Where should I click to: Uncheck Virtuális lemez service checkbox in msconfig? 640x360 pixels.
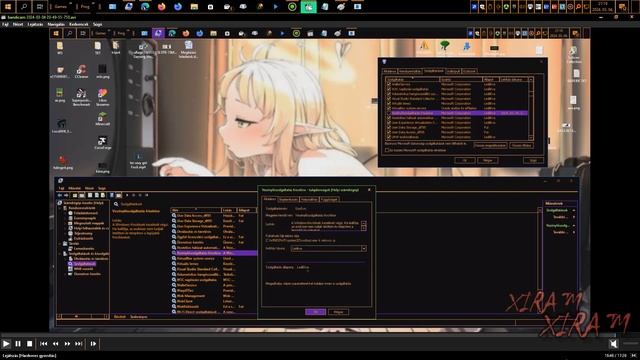coord(389,103)
